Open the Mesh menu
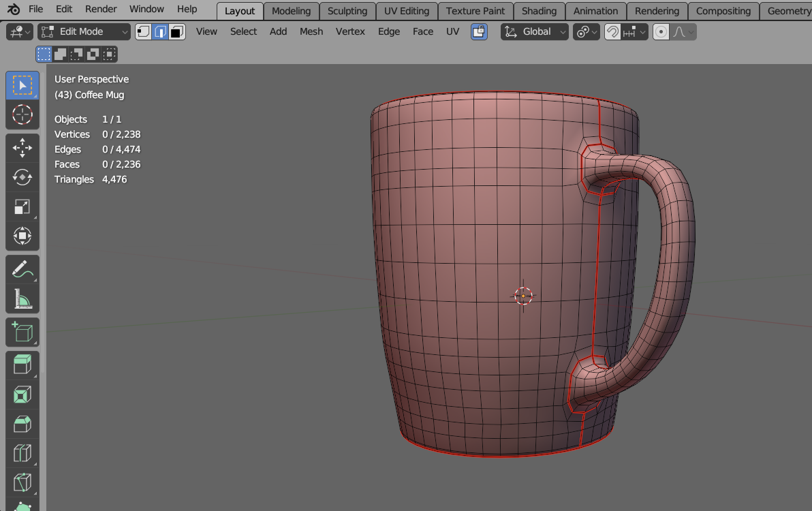Viewport: 812px width, 511px height. click(x=311, y=31)
